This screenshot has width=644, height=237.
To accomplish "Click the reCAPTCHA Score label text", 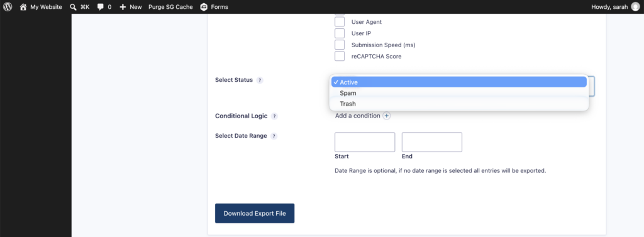I will point(376,57).
